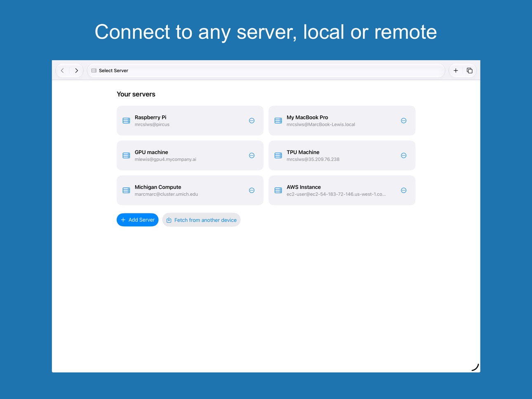Click Fetch from another device button
The width and height of the screenshot is (532, 399).
tap(201, 220)
